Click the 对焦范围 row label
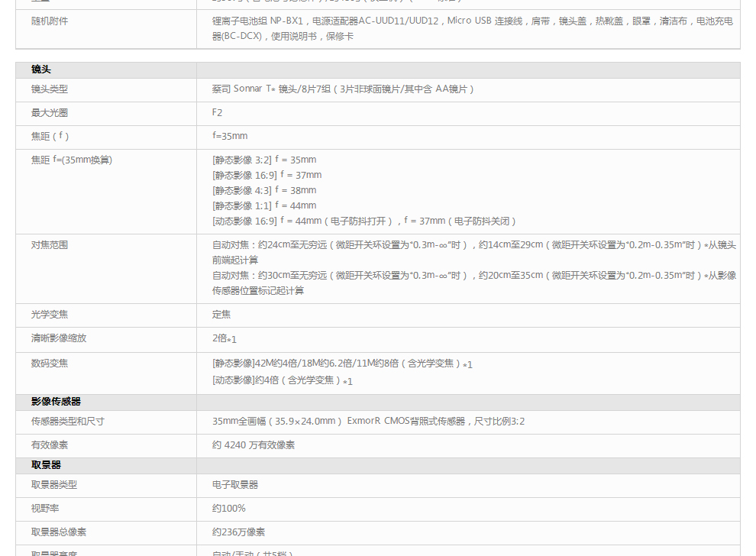 click(50, 245)
